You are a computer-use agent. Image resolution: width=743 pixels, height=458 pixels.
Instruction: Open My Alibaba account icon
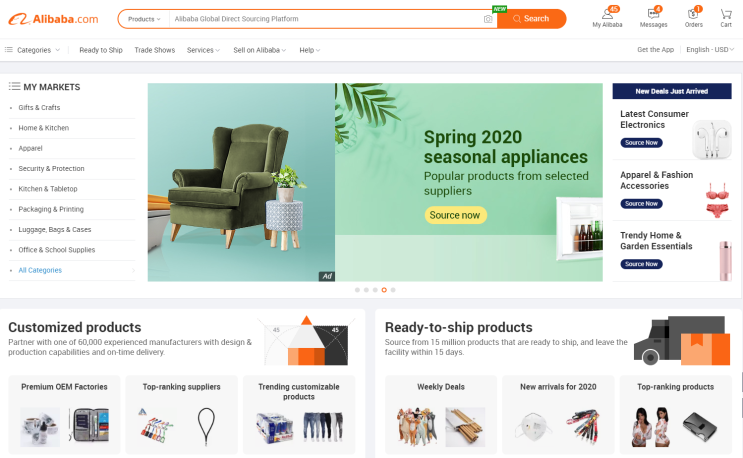click(x=607, y=13)
